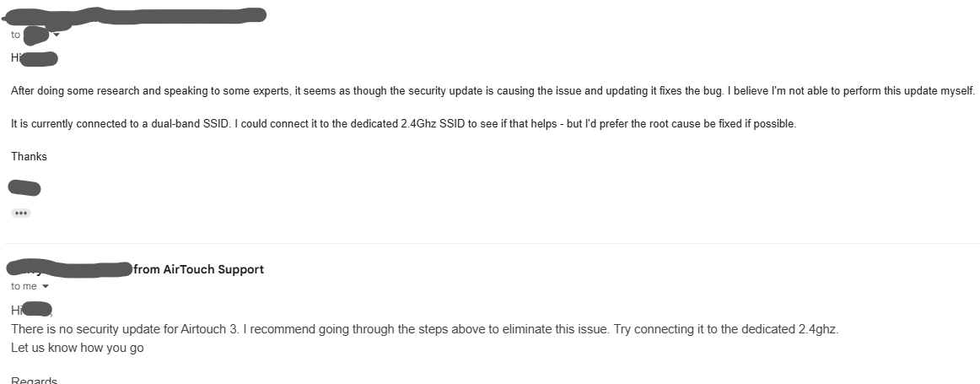This screenshot has height=384, width=980.
Task: Click the "Let us know how you go" line
Action: pyautogui.click(x=78, y=347)
